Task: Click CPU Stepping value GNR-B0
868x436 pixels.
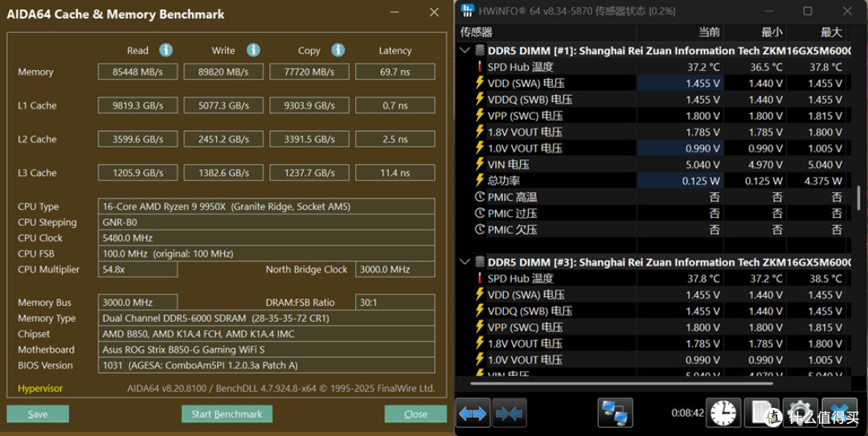Action: click(x=266, y=222)
